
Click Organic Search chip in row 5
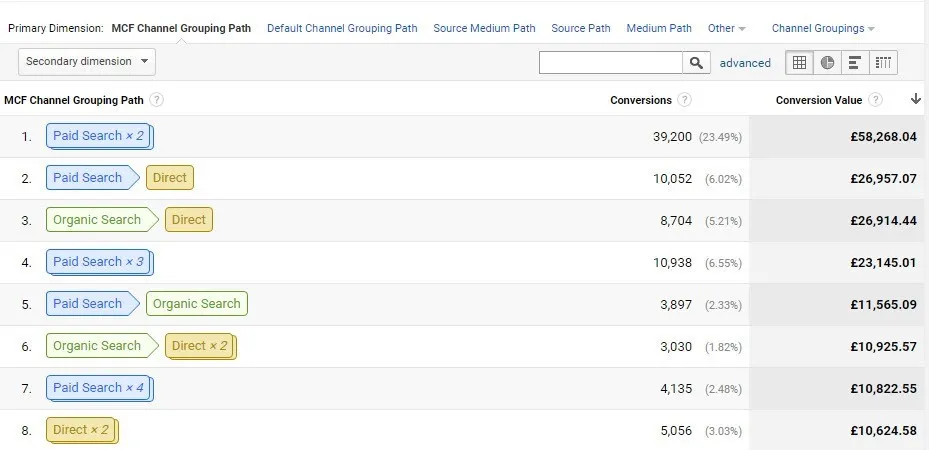click(x=197, y=304)
